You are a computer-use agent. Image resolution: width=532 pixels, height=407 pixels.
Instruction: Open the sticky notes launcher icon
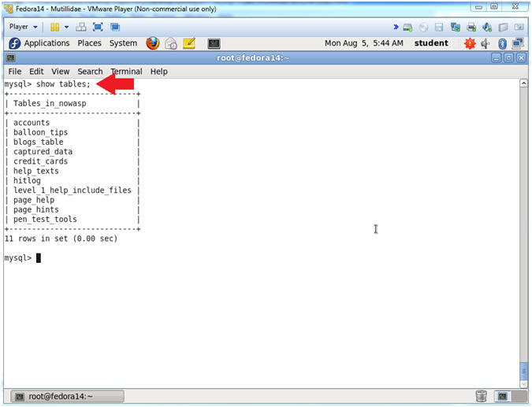coord(189,43)
